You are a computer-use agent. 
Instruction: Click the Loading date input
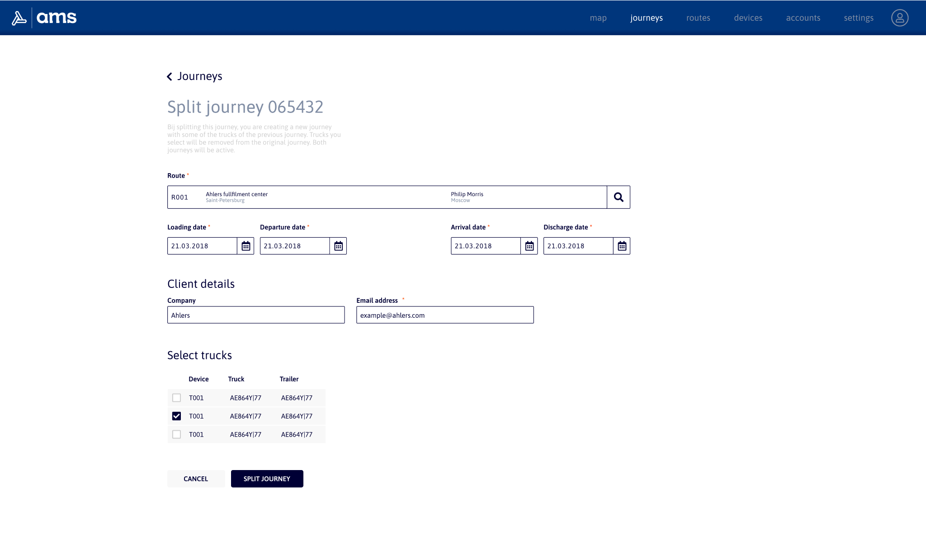(202, 246)
